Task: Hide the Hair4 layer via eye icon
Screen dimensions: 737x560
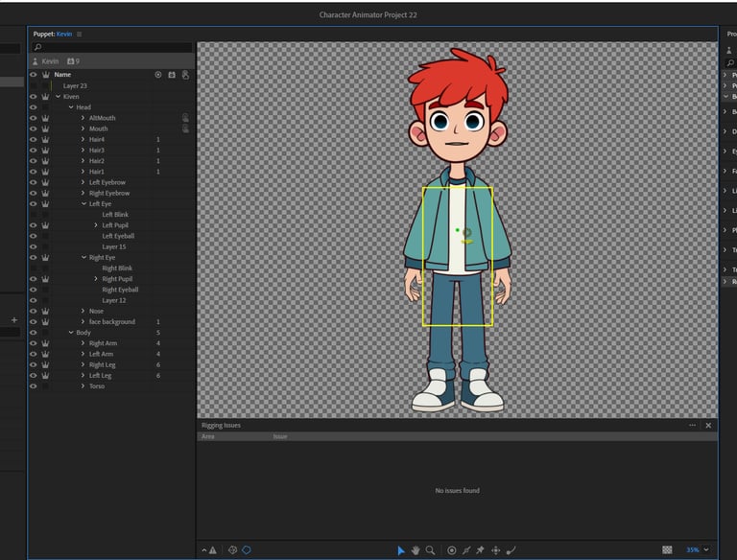Action: point(33,139)
